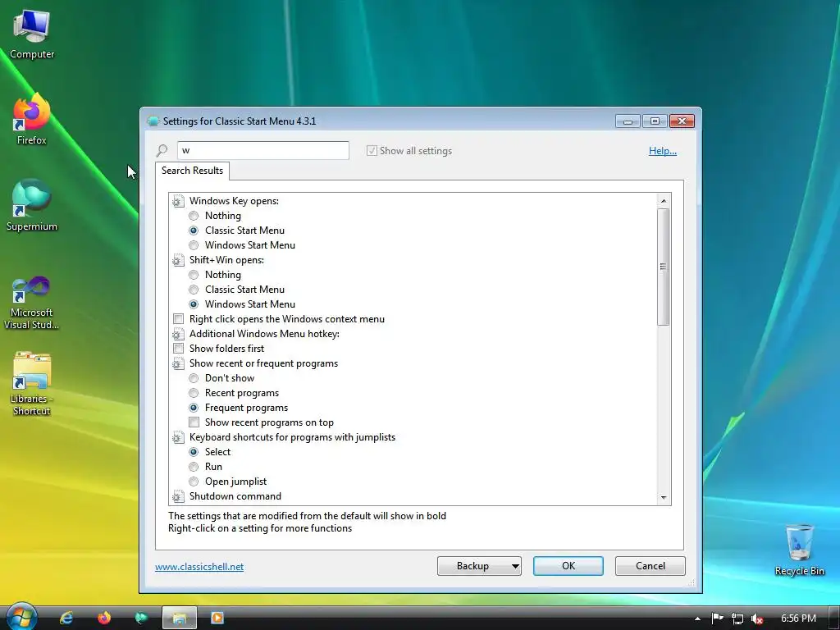Click the gear icon beside Additional Windows Menu hotkey
840x630 pixels.
(178, 334)
